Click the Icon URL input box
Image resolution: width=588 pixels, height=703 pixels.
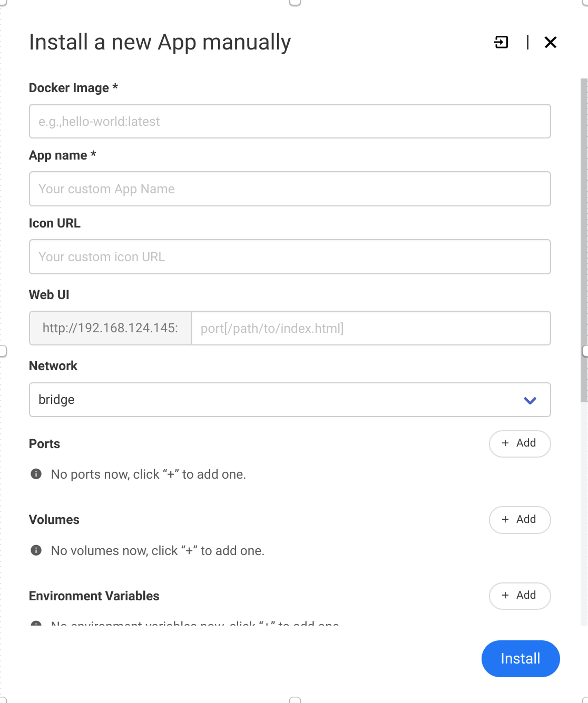coord(290,256)
